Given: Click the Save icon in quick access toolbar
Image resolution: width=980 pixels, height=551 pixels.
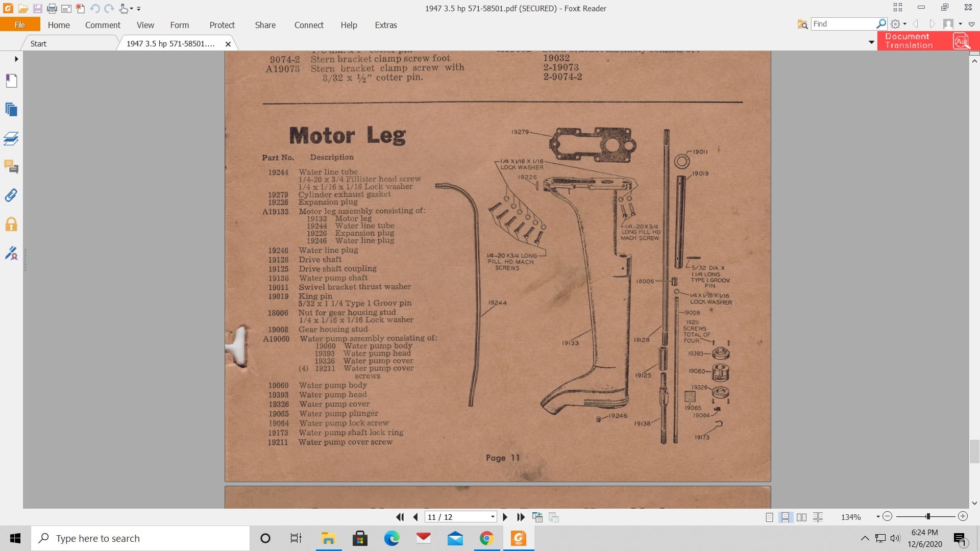Looking at the screenshot, I should [x=37, y=8].
